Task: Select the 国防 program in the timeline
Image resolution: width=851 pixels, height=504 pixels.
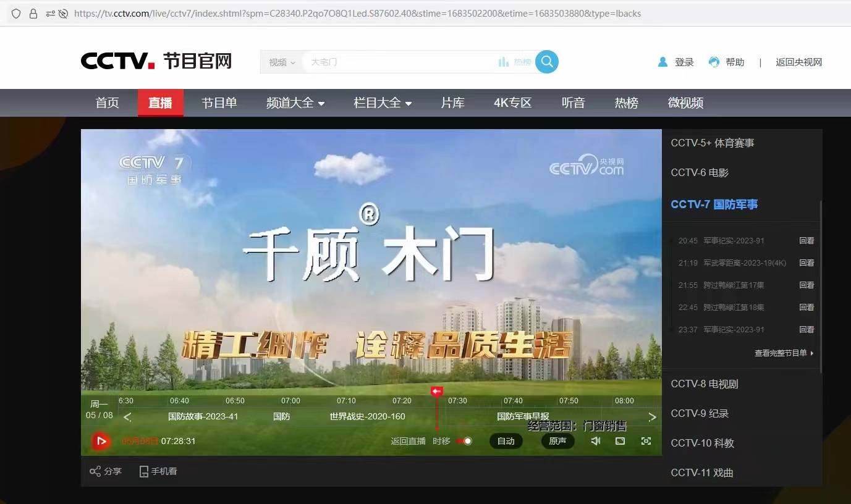Action: tap(281, 416)
